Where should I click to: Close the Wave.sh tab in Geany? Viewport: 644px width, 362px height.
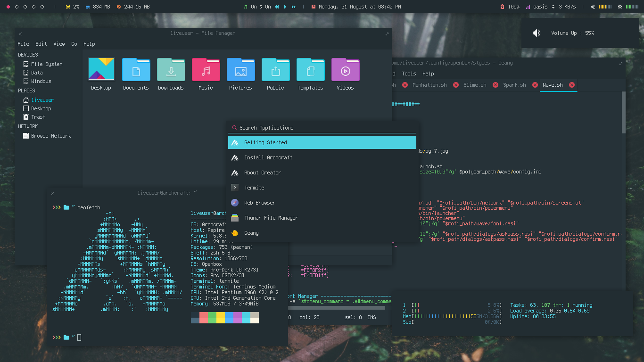(572, 85)
